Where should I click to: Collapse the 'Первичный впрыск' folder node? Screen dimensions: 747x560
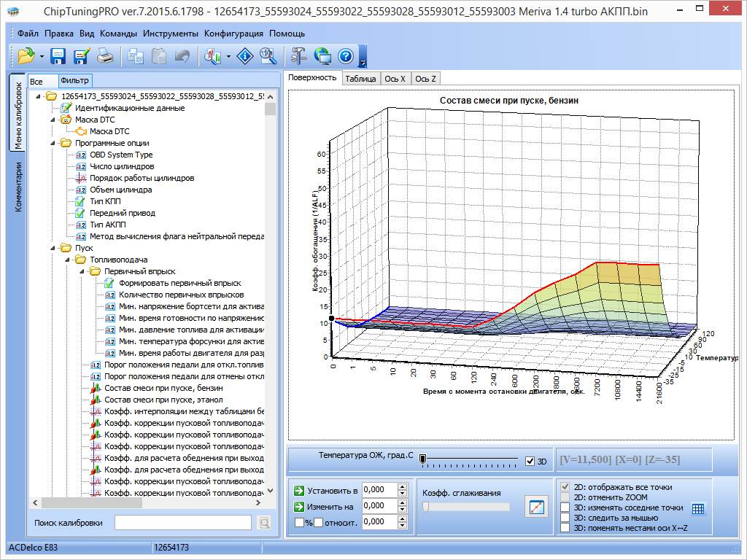click(x=82, y=271)
